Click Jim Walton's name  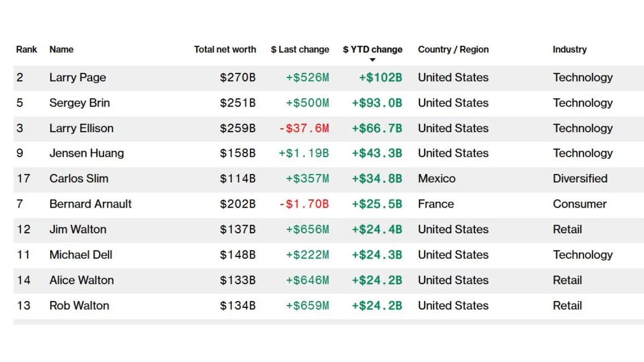77,229
